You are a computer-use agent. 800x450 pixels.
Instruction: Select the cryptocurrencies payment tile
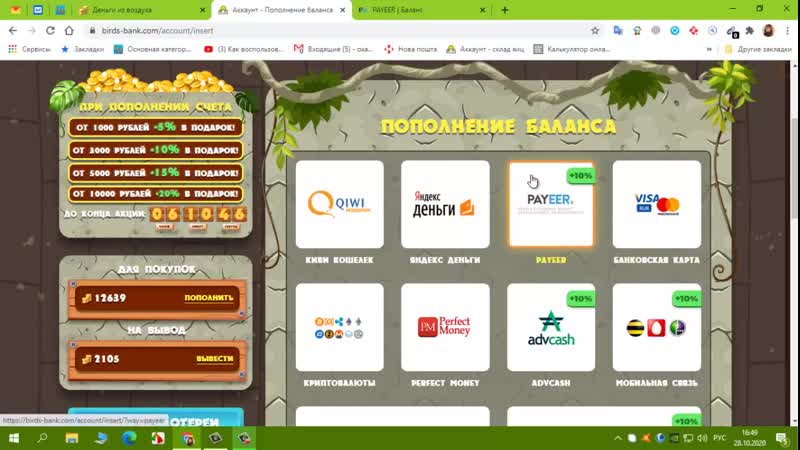click(x=339, y=327)
